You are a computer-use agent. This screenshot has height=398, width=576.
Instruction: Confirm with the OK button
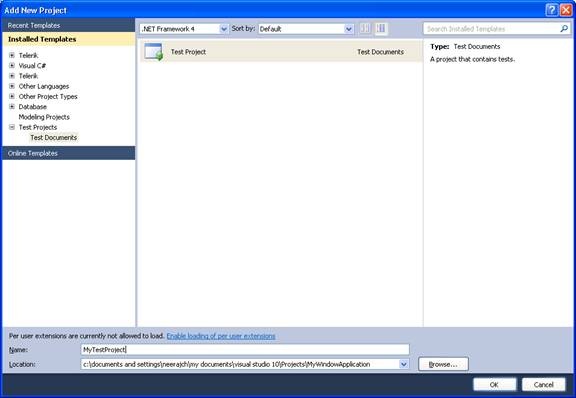pos(494,384)
